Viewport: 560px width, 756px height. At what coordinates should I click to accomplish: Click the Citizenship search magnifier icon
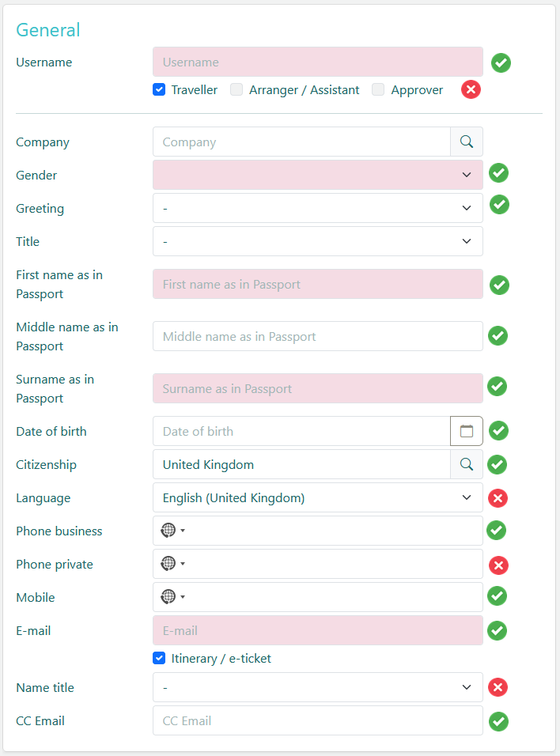[467, 465]
